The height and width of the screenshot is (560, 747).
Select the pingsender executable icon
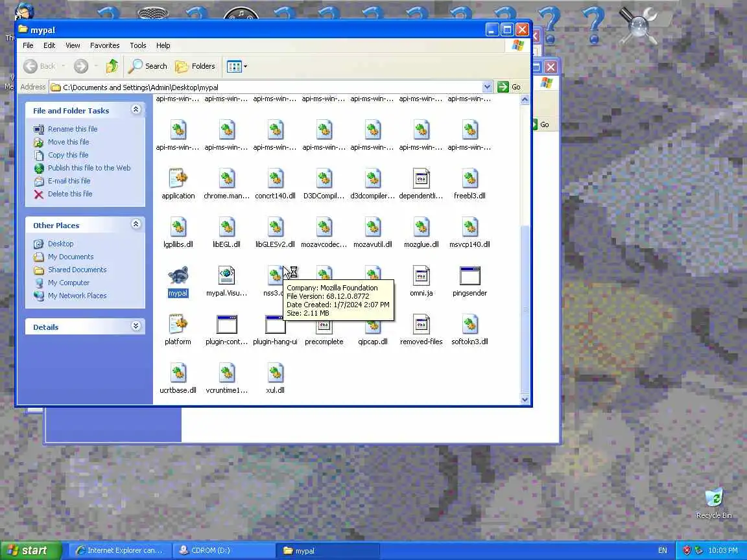point(469,275)
